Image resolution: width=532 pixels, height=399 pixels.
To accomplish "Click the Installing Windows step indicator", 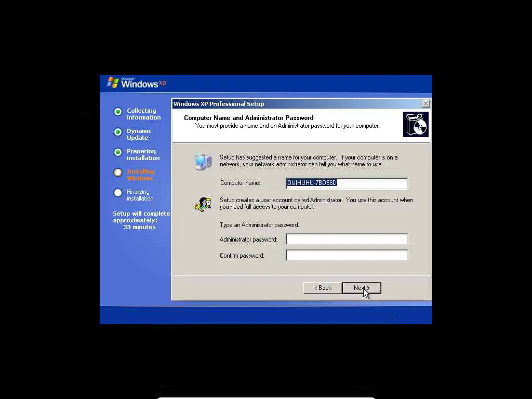I will coord(118,172).
